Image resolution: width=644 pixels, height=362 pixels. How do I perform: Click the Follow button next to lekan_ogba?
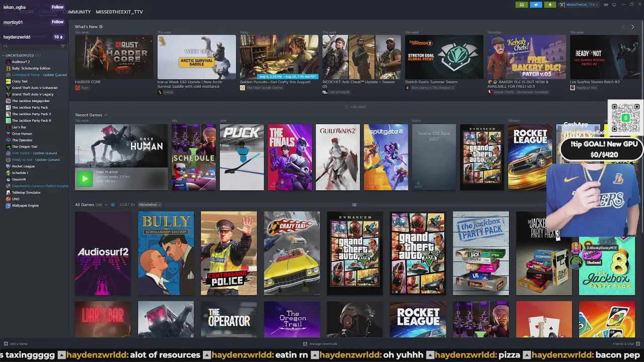[x=57, y=8]
